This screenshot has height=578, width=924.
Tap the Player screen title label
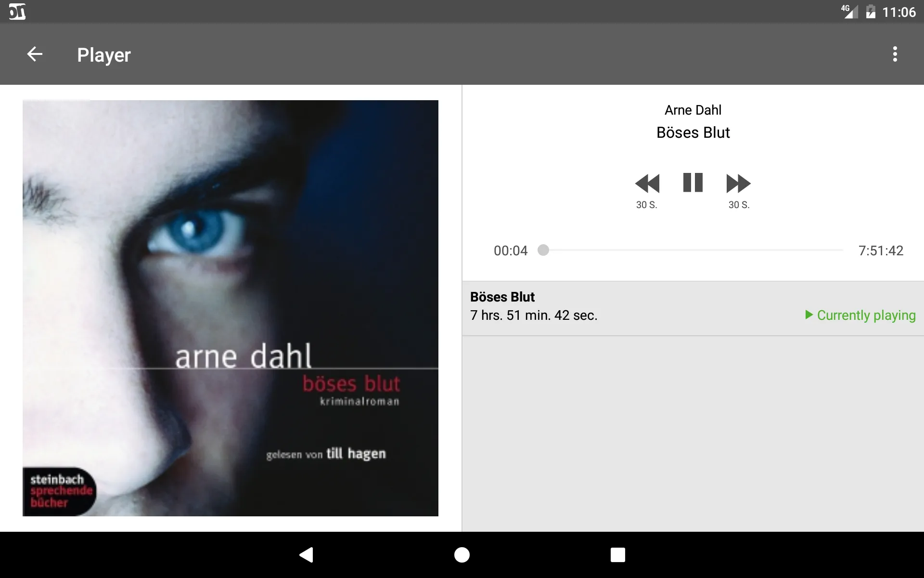pos(104,55)
